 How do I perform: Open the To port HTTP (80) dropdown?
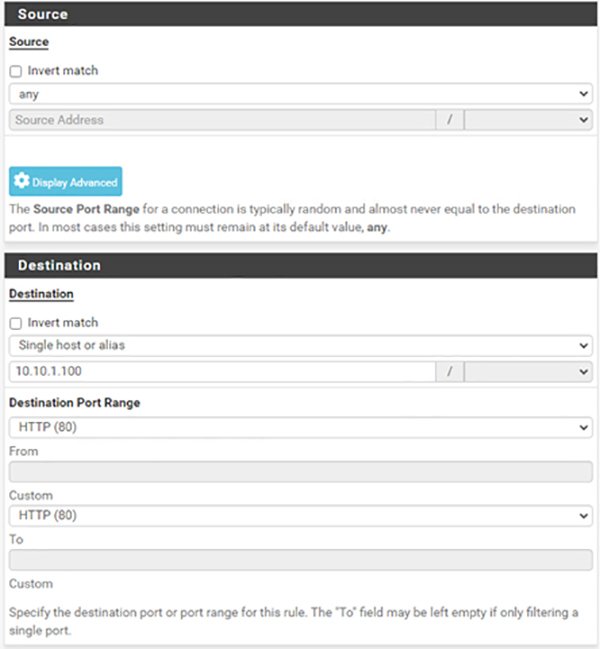pos(300,515)
